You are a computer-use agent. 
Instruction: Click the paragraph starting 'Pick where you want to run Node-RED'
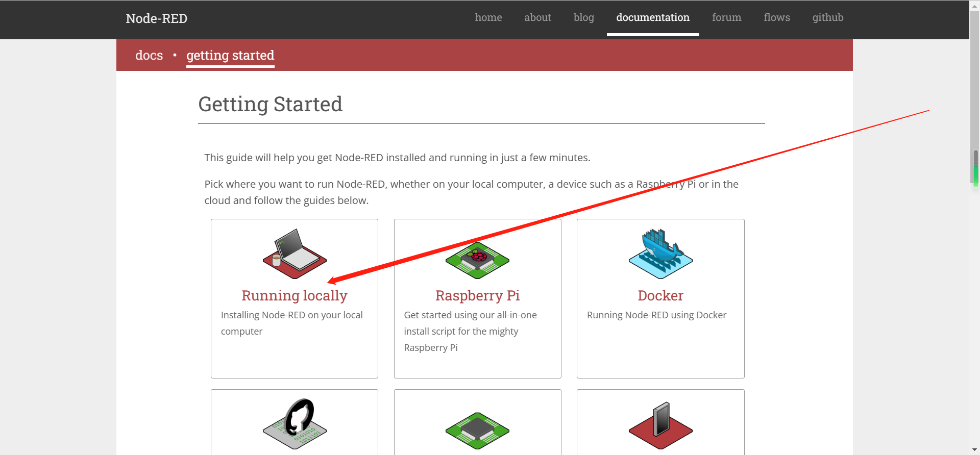[x=471, y=192]
